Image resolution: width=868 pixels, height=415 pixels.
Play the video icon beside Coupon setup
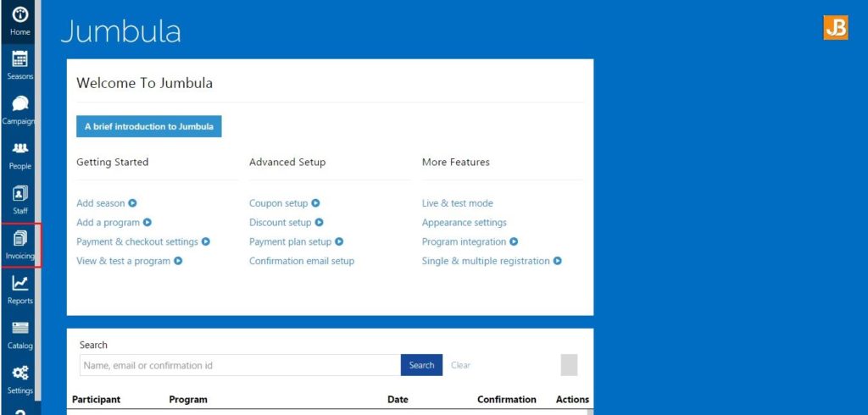pos(315,203)
